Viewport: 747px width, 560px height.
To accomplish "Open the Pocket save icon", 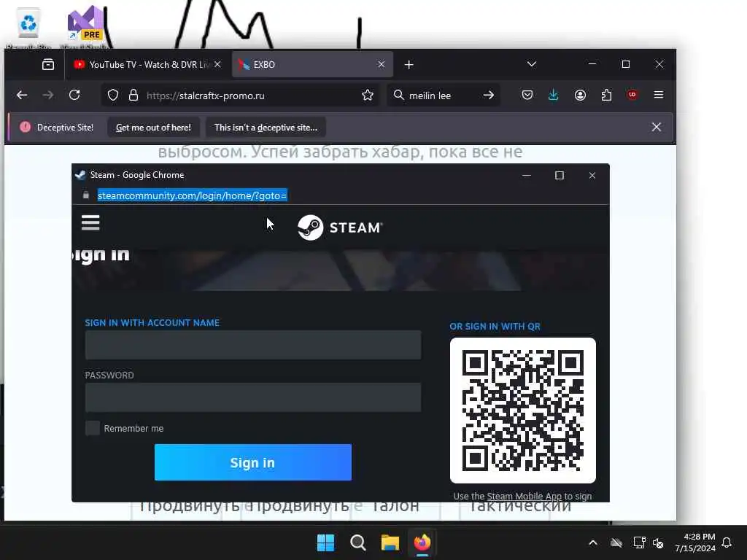I will point(527,96).
